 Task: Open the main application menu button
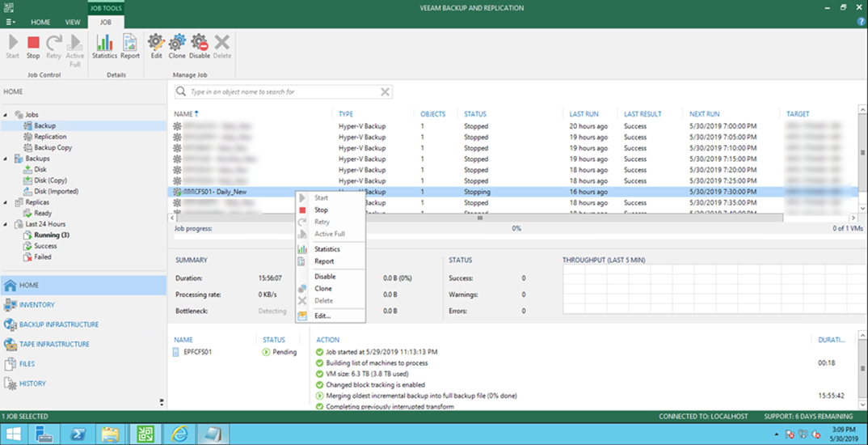coord(11,22)
